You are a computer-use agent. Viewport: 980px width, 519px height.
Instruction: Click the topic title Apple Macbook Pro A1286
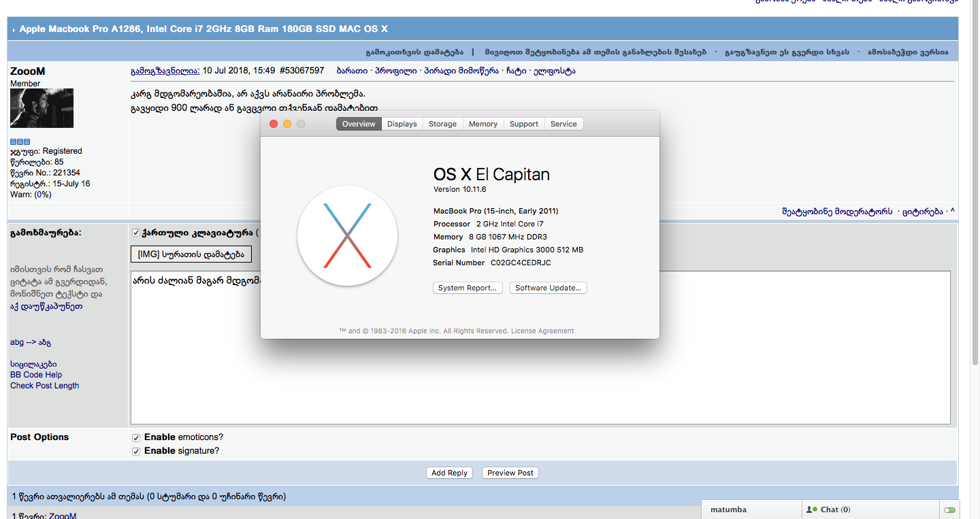(x=203, y=29)
